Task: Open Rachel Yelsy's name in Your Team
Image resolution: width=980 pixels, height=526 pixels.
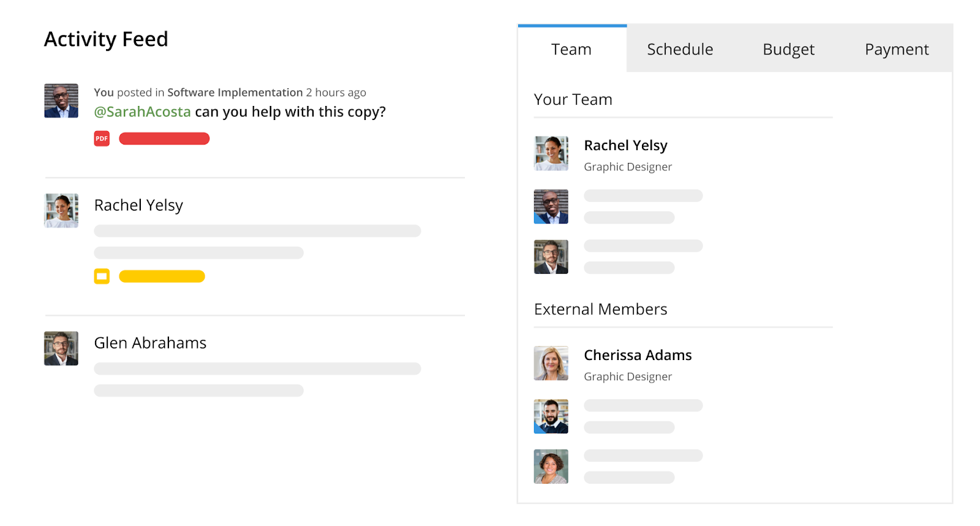Action: [625, 145]
